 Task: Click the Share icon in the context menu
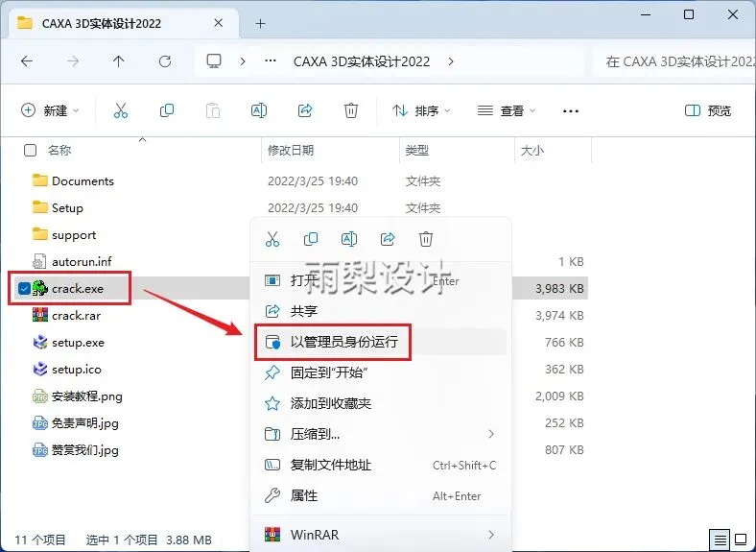[388, 239]
